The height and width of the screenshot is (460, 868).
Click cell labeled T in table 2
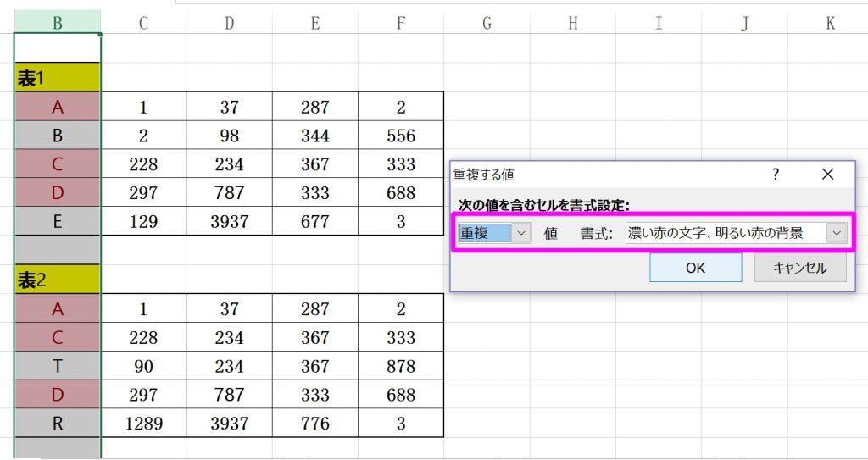coord(58,367)
